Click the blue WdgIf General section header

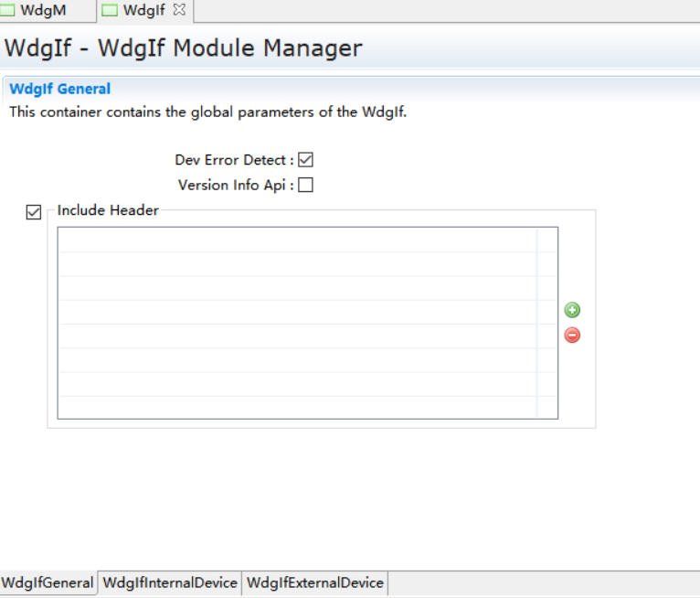(60, 89)
